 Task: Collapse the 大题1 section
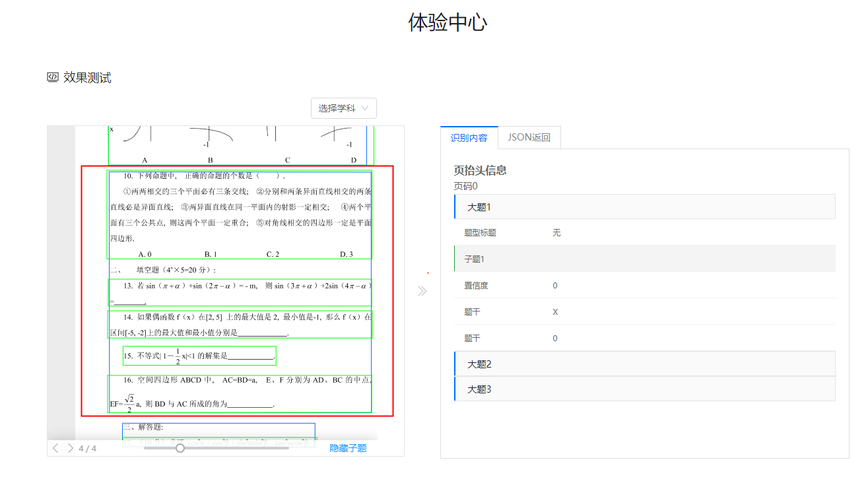(x=645, y=207)
